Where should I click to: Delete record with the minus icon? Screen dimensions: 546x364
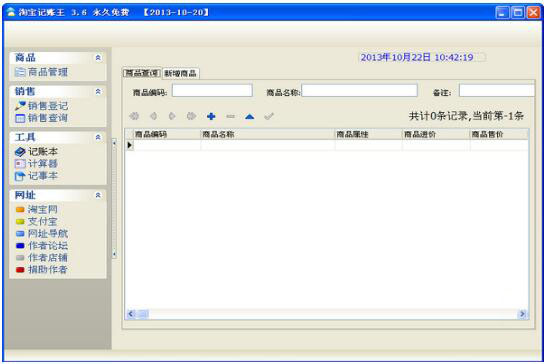click(231, 116)
